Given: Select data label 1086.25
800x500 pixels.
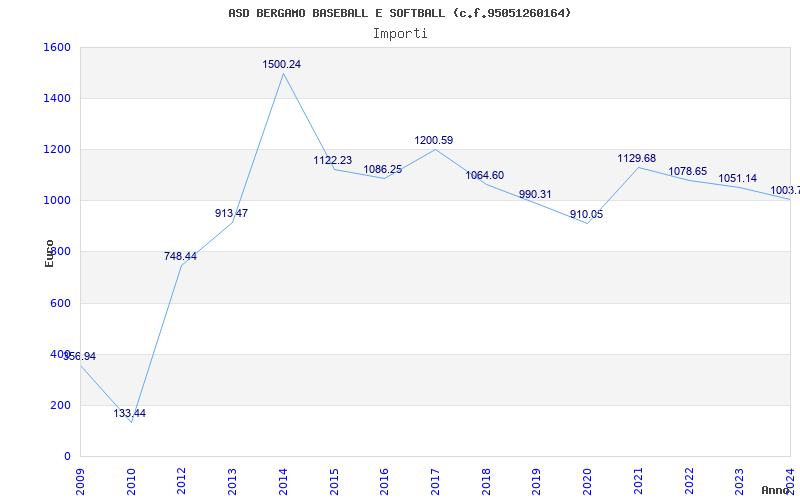Looking at the screenshot, I should [383, 169].
